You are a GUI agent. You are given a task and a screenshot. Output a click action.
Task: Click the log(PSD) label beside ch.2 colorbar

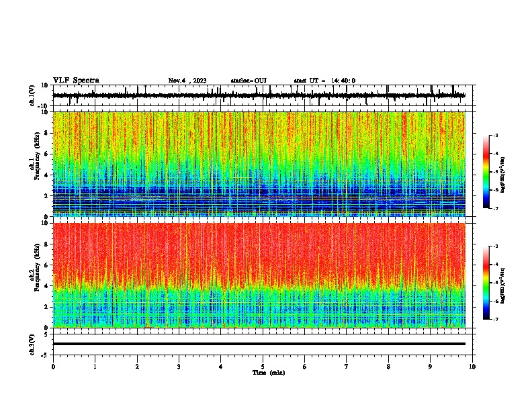tap(503, 285)
